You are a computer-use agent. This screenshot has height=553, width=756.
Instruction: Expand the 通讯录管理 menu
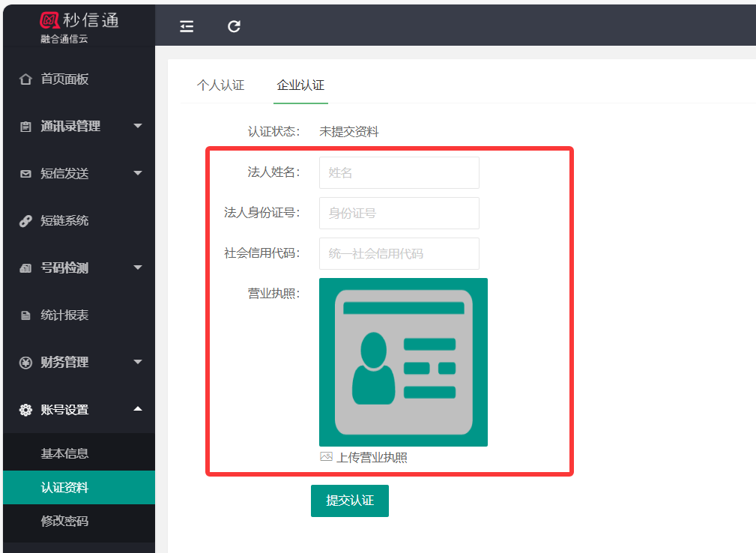pos(138,127)
